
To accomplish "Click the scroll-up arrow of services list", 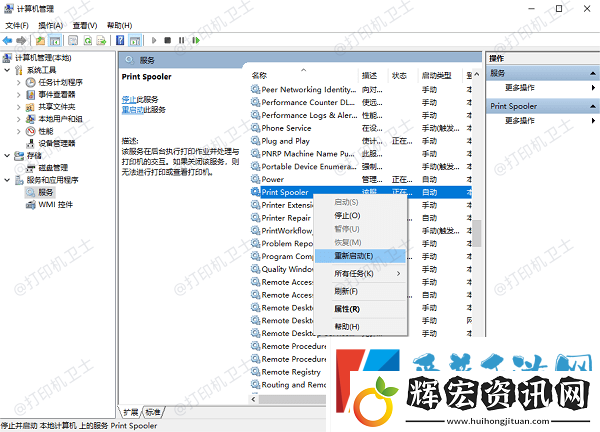I will click(477, 74).
